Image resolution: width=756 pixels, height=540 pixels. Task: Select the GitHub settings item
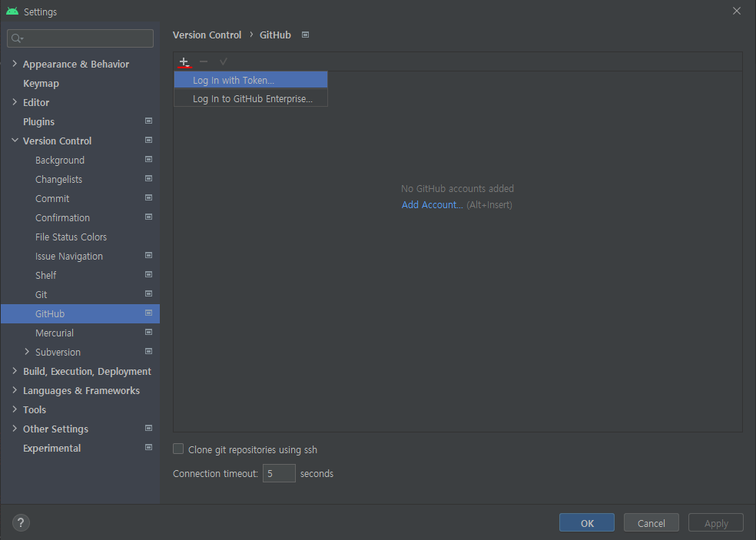[x=80, y=313]
